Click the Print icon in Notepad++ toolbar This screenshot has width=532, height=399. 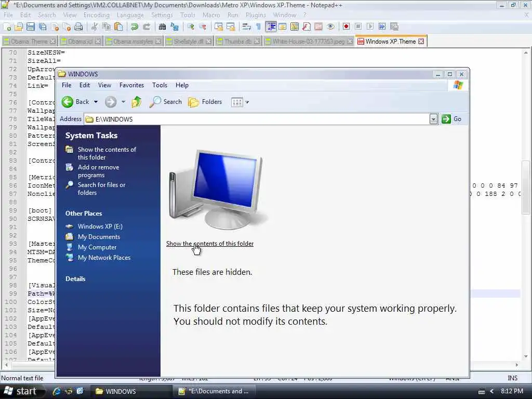coord(78,27)
